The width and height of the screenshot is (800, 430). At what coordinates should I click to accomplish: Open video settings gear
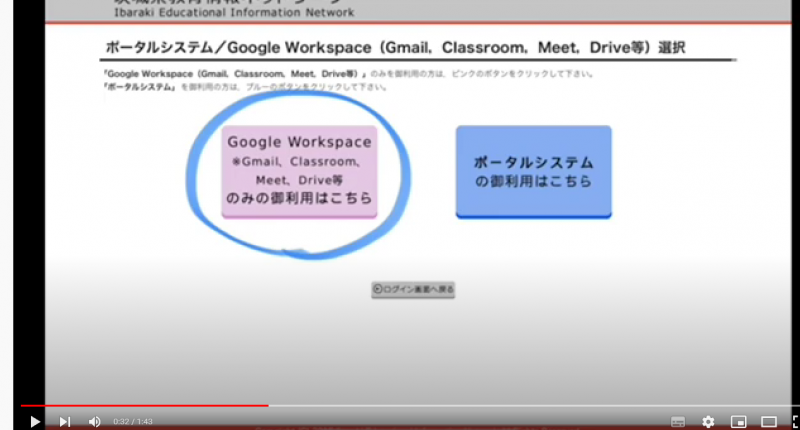708,422
